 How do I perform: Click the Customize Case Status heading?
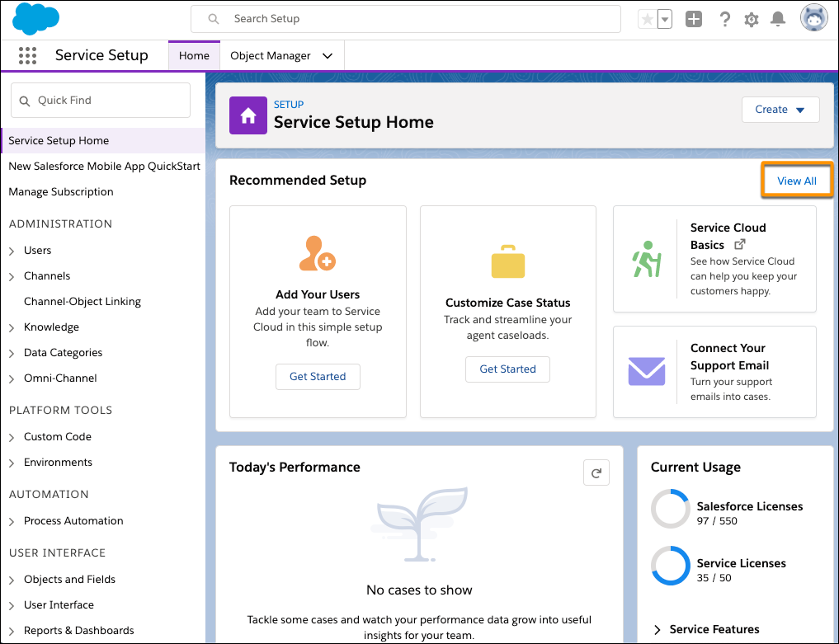508,303
